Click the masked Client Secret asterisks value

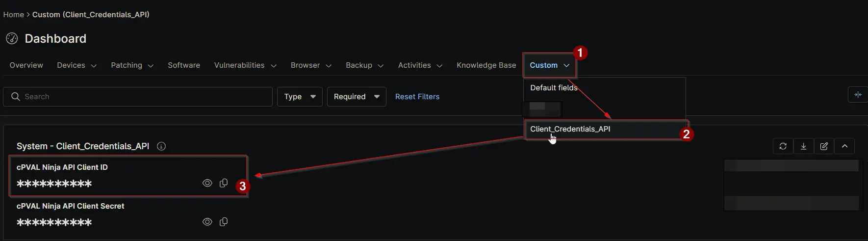point(54,222)
